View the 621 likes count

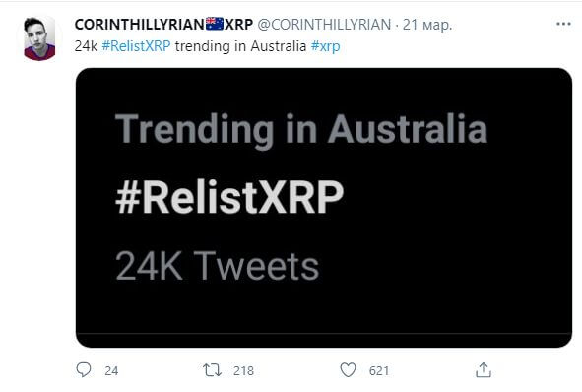click(x=379, y=371)
